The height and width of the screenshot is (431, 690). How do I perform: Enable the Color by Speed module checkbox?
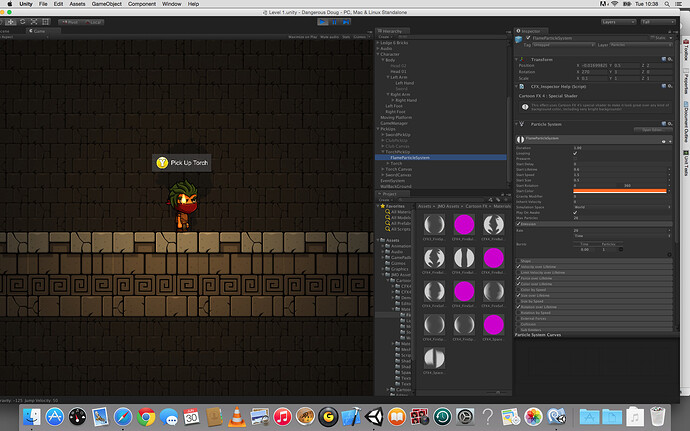(518, 290)
